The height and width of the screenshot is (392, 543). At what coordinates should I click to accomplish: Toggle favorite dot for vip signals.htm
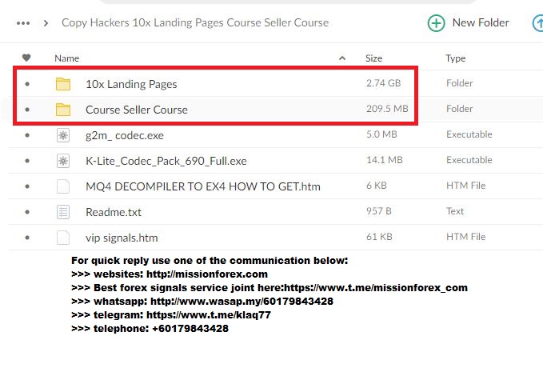click(x=27, y=238)
